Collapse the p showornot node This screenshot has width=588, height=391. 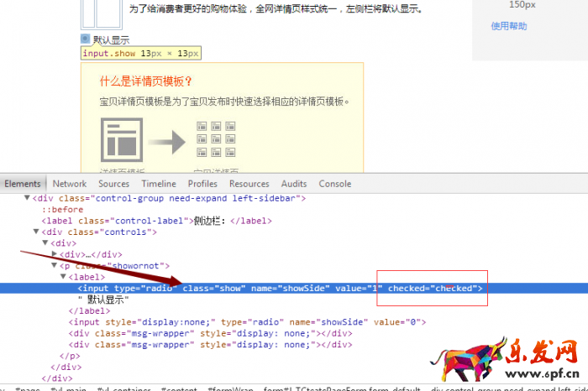click(54, 265)
